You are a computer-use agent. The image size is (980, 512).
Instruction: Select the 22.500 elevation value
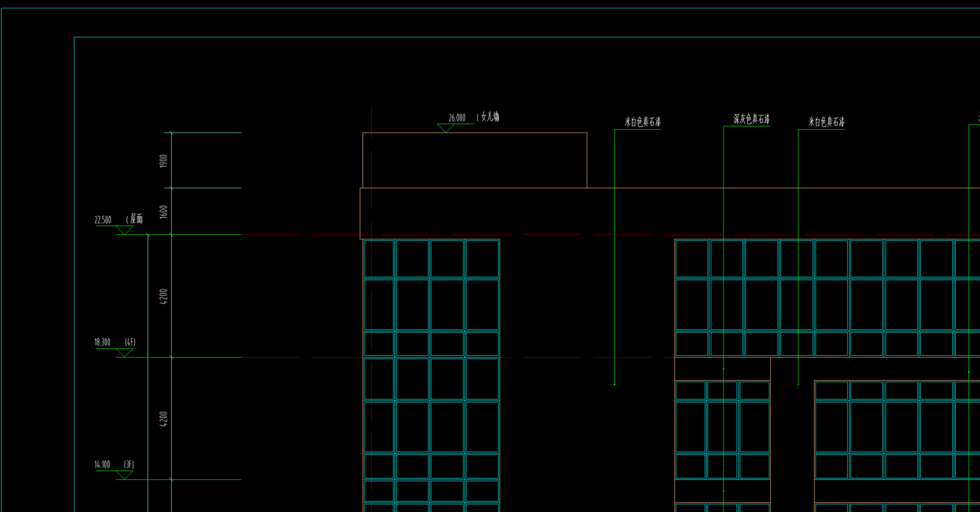pyautogui.click(x=103, y=220)
